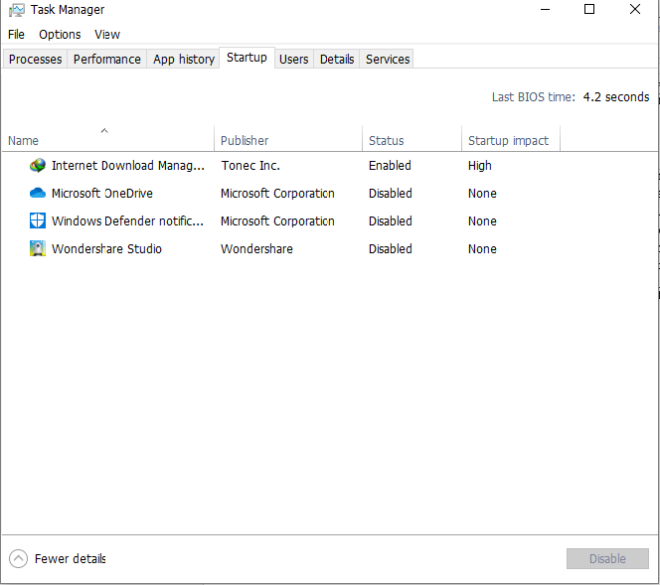Image resolution: width=660 pixels, height=585 pixels.
Task: Minimize the Task Manager window
Action: (545, 9)
